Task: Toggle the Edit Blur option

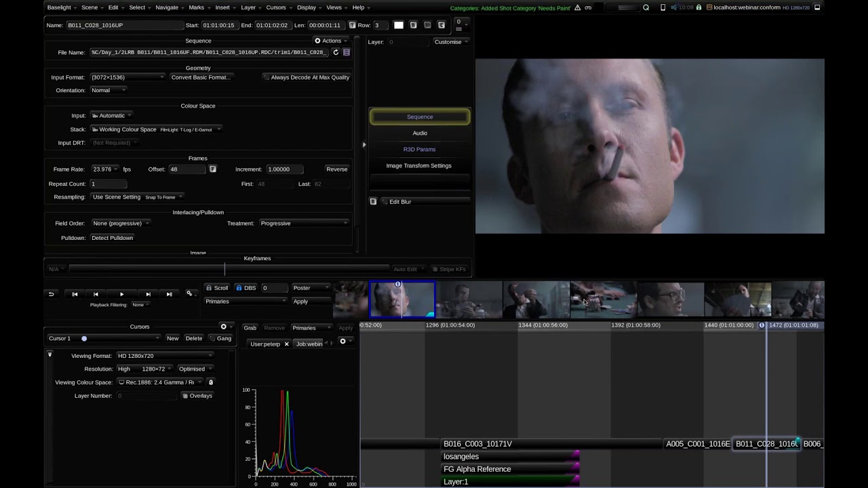Action: 425,201
